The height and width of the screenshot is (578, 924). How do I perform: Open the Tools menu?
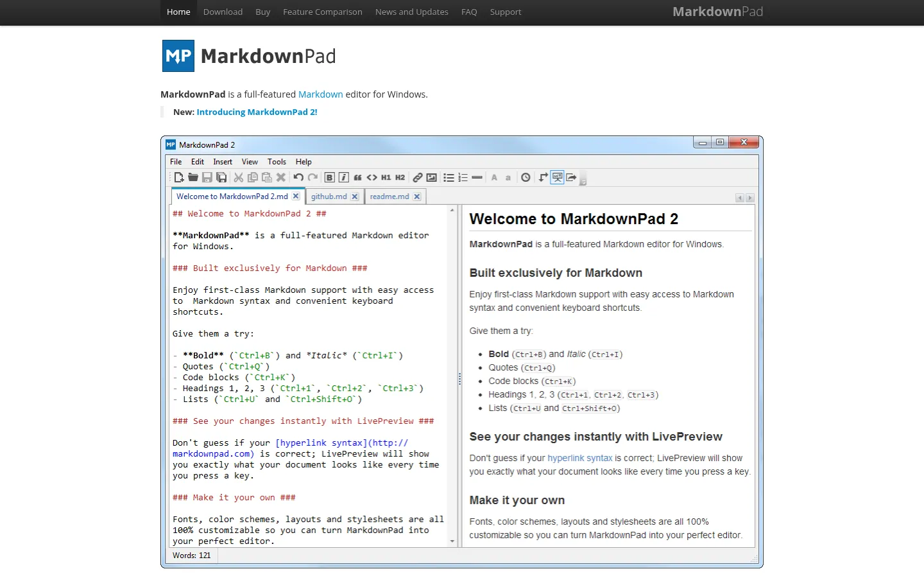(277, 162)
